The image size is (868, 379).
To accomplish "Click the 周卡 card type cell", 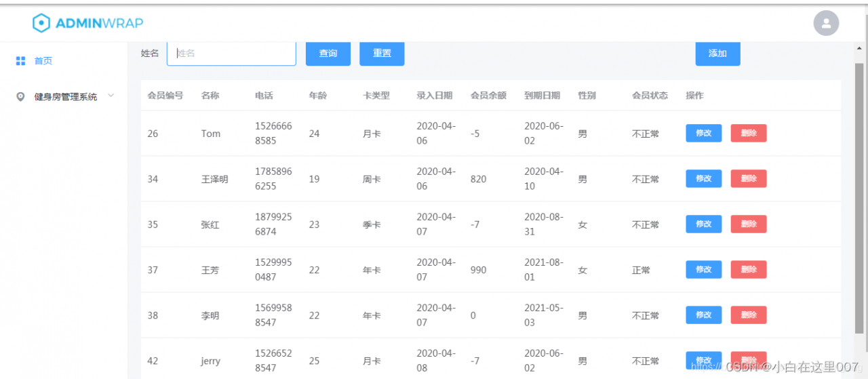I will coord(372,179).
